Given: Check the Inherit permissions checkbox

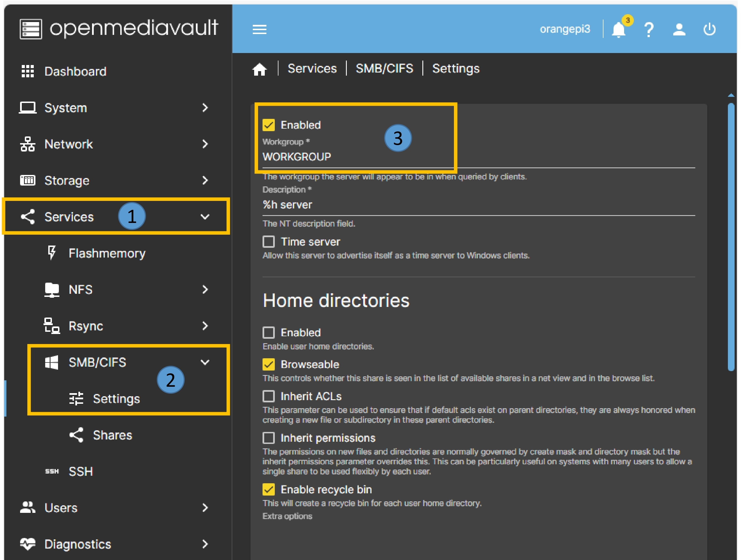Looking at the screenshot, I should point(268,438).
